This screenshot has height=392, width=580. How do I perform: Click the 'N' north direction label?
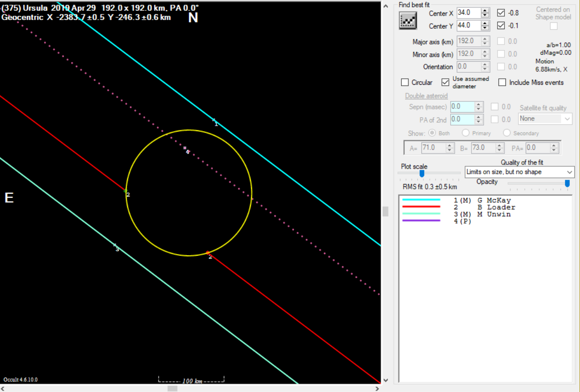(x=193, y=18)
